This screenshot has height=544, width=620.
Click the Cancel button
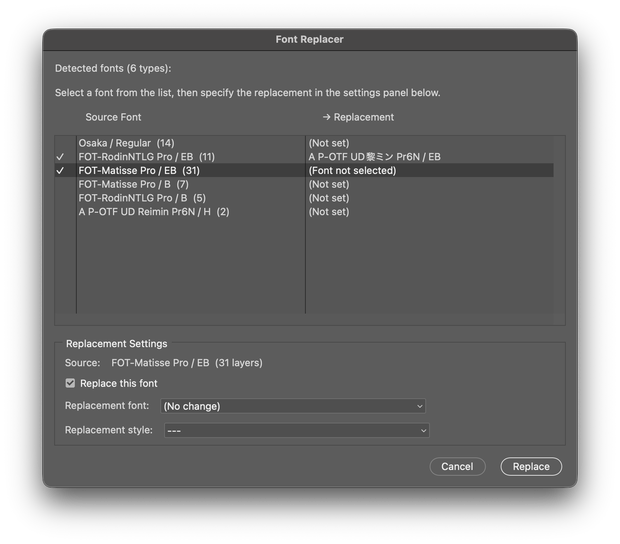[457, 467]
